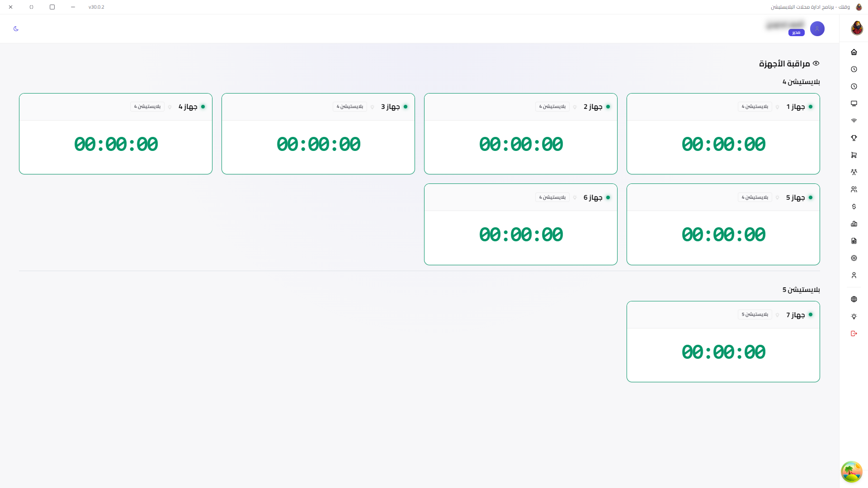Click the app logo at top of sidebar
The width and height of the screenshot is (868, 488).
point(857,28)
